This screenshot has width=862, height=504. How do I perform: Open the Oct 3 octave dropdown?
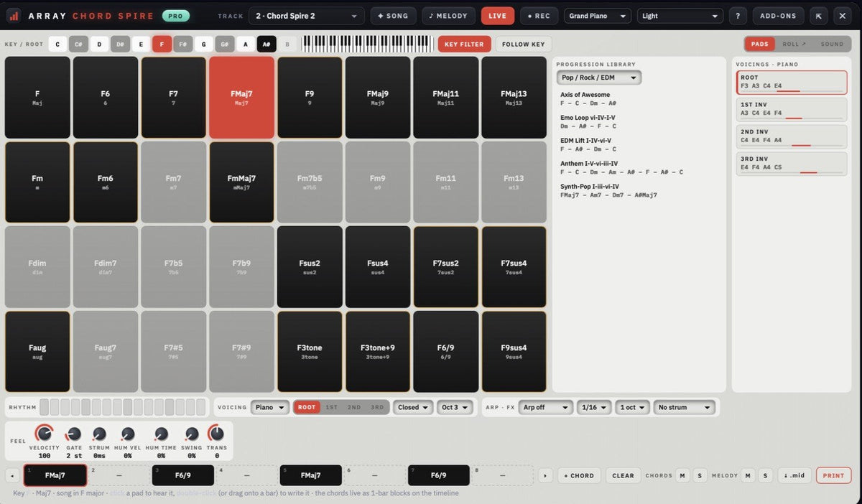point(455,407)
